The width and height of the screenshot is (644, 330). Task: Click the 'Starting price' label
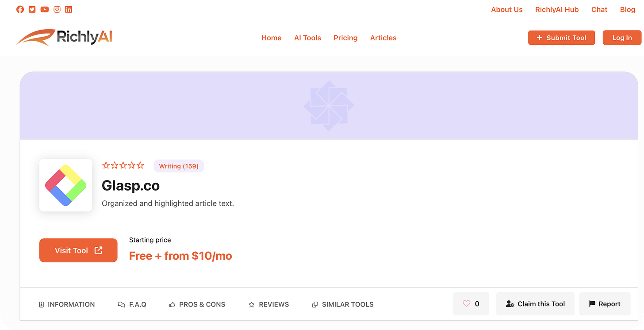click(150, 240)
